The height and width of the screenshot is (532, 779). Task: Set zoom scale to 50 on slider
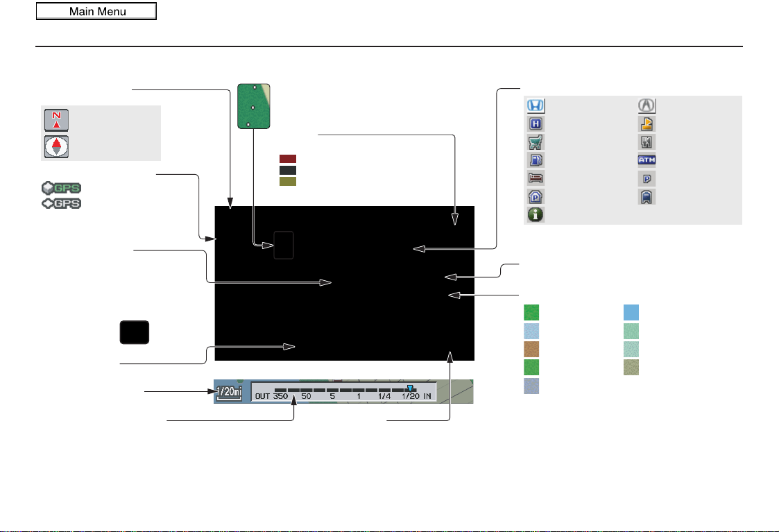(306, 396)
